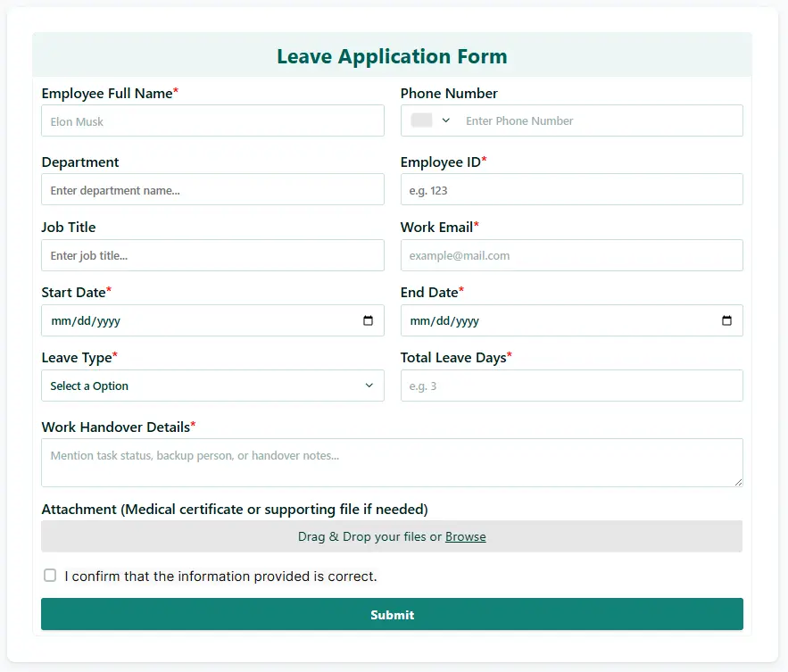Open the End Date calendar picker

[727, 320]
